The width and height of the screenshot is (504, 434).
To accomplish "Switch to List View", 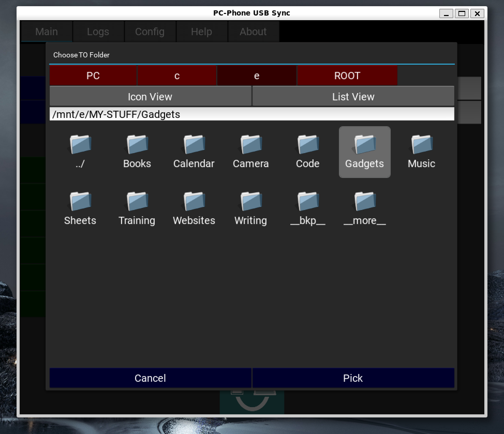I will [x=353, y=96].
